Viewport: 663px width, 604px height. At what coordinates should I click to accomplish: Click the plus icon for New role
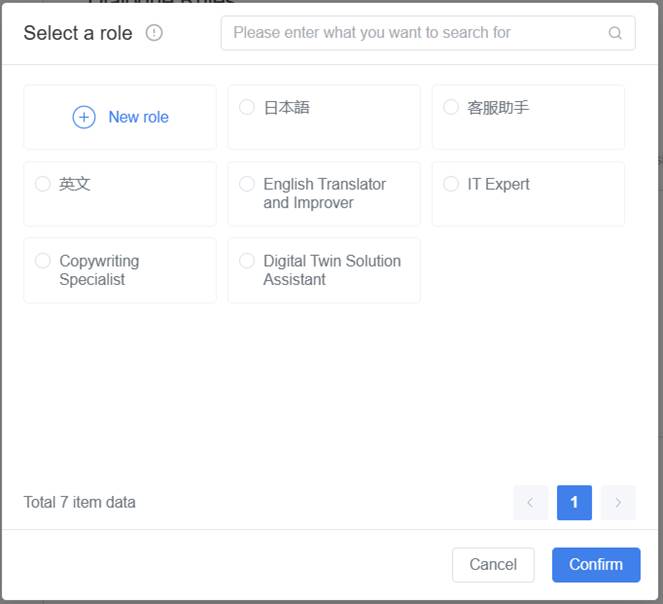pos(84,117)
